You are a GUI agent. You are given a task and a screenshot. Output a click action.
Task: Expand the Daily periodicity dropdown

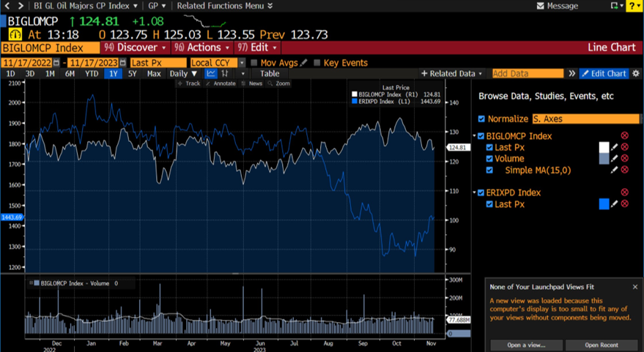tap(183, 74)
